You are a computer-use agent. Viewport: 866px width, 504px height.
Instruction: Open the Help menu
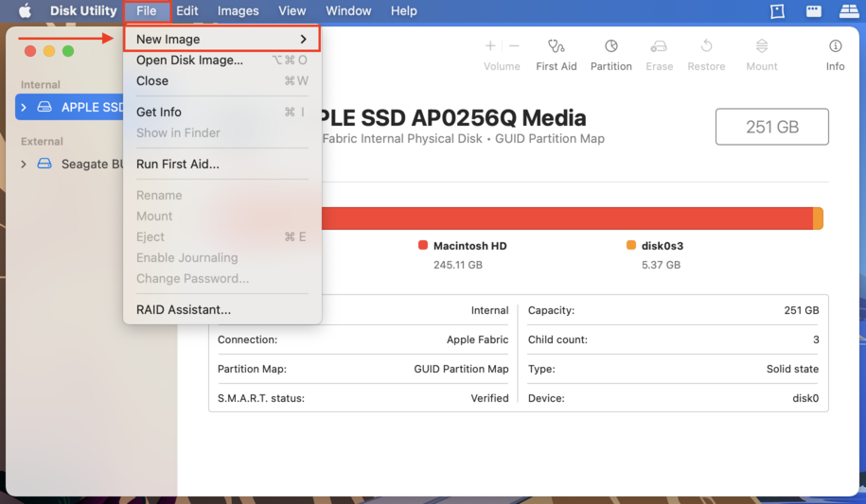click(404, 11)
